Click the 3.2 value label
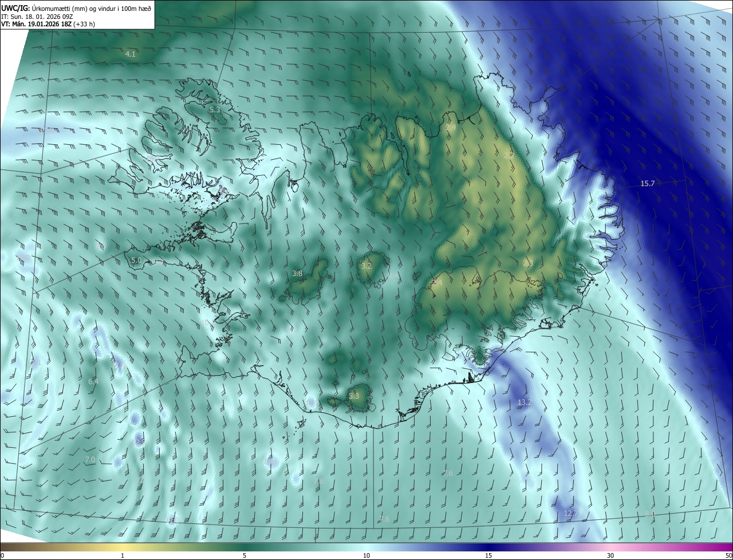The height and width of the screenshot is (560, 733). [x=367, y=266]
